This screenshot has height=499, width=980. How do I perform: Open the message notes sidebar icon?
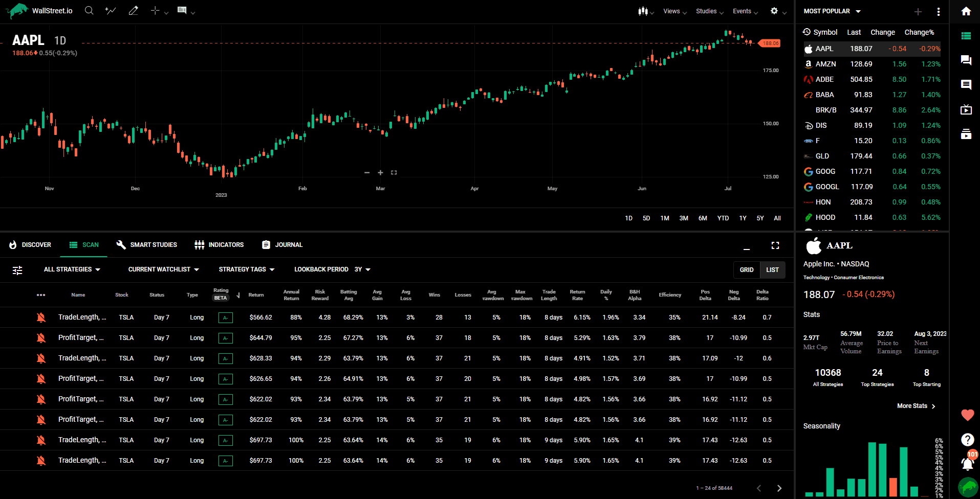tap(966, 85)
